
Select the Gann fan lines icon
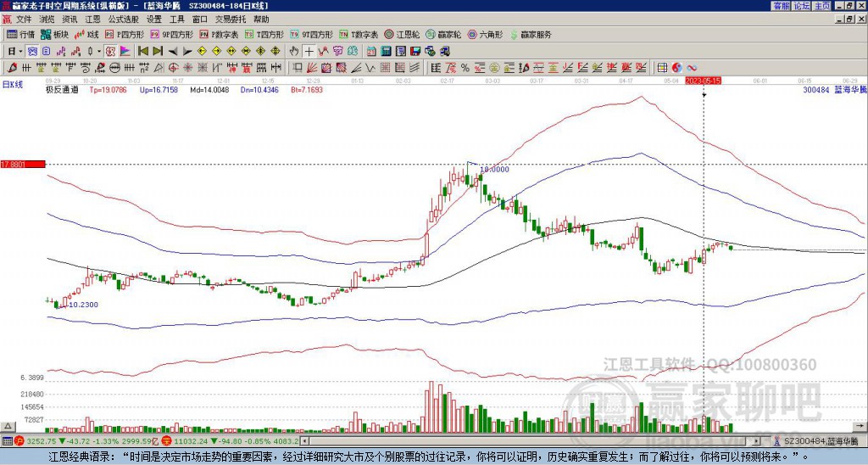click(312, 68)
